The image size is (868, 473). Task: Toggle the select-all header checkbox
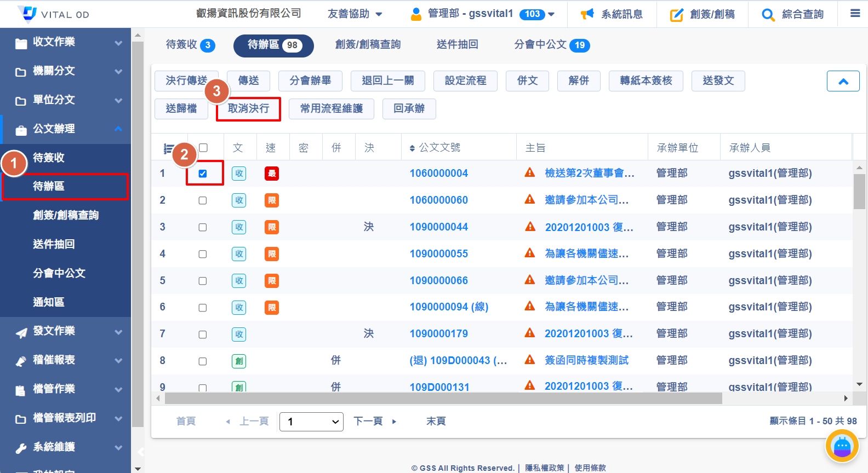point(203,148)
